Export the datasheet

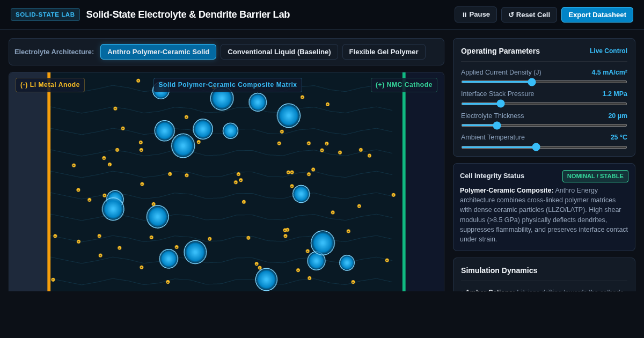coord(597,14)
